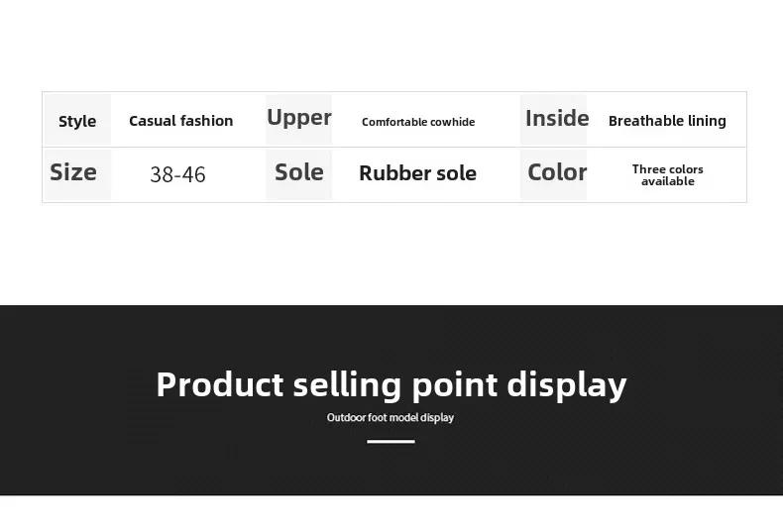
Task: Click the word lining in the Inside row
Action: point(707,121)
